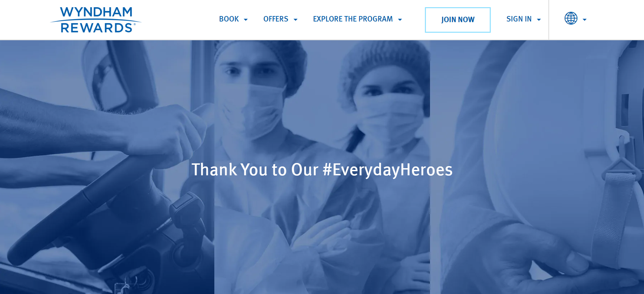
Task: Expand the arrow next to the globe
Action: pyautogui.click(x=585, y=20)
